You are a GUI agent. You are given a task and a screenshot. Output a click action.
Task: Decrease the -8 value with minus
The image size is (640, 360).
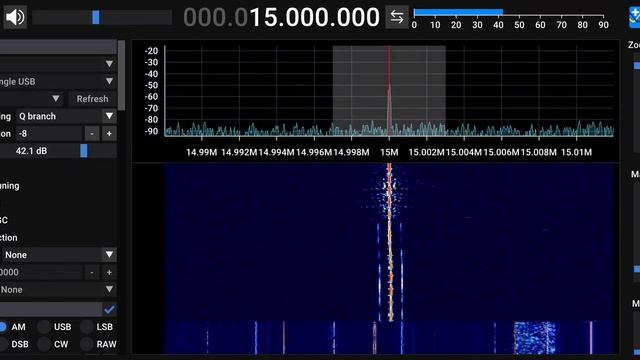[x=92, y=133]
